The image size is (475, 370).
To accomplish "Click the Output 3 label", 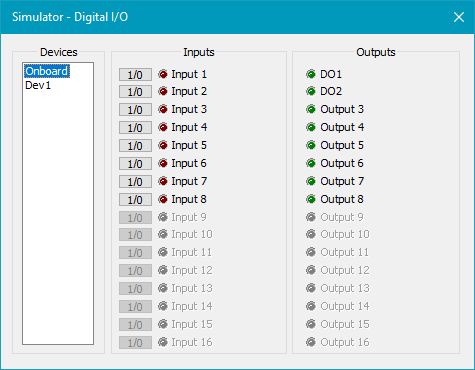I will coord(342,109).
